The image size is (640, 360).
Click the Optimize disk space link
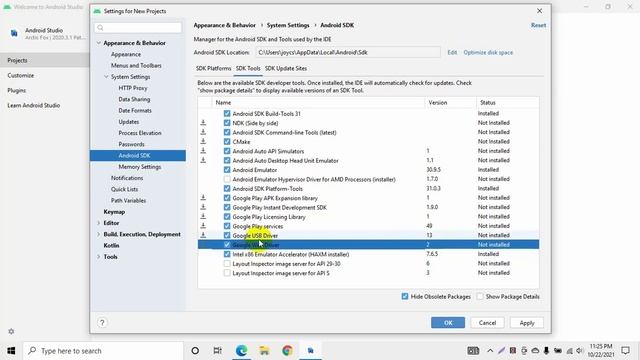pyautogui.click(x=488, y=52)
